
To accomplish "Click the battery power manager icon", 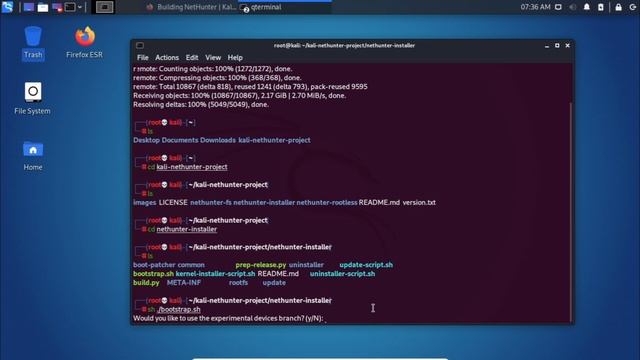I will (600, 7).
